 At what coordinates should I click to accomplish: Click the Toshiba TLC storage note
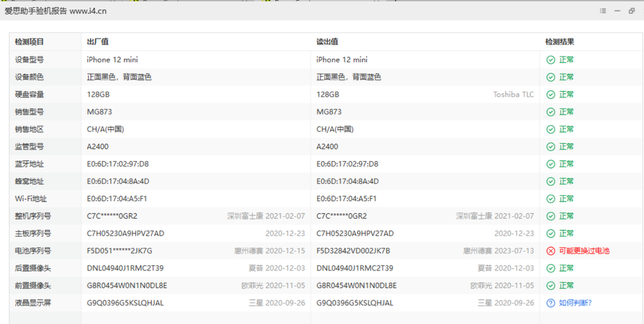pyautogui.click(x=513, y=94)
